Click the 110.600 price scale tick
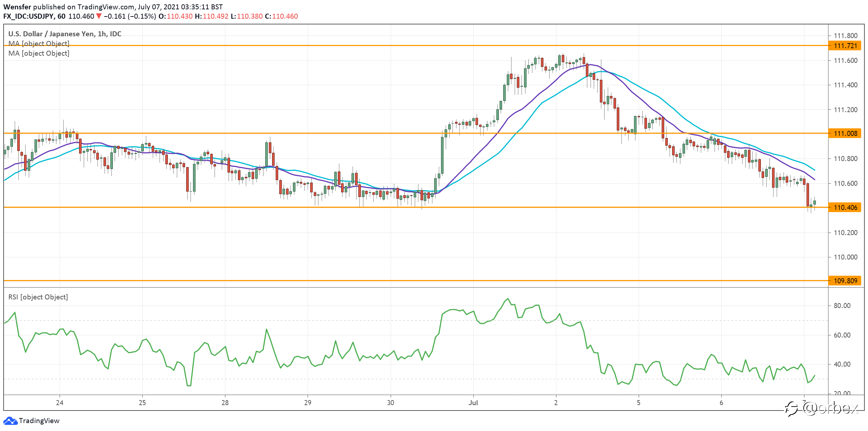 point(845,183)
